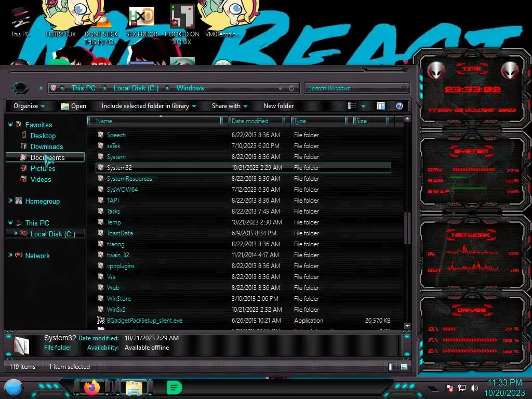Click the System32 thumbnail in details pane
The image size is (532, 399).
coord(22,345)
